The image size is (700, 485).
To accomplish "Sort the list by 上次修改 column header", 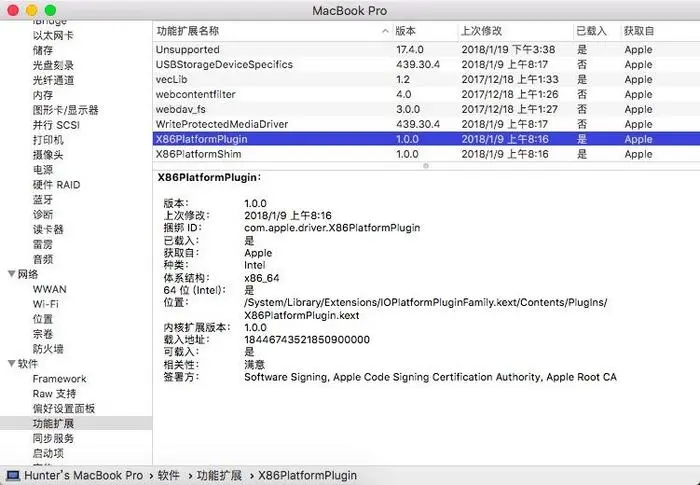I will click(x=510, y=31).
